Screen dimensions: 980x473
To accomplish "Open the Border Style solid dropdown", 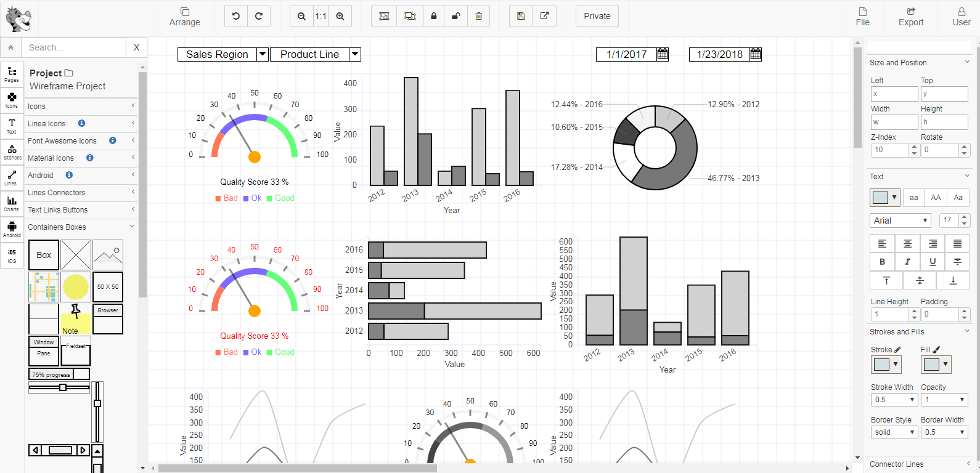I will pyautogui.click(x=894, y=432).
